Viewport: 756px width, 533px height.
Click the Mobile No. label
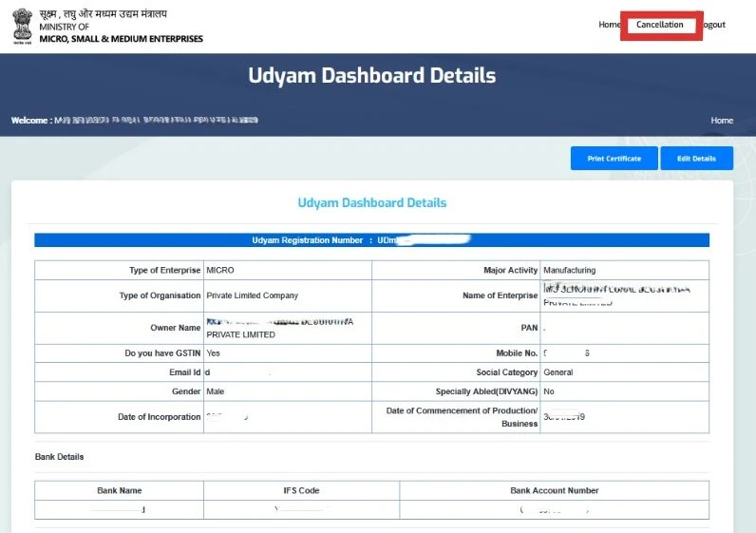[x=517, y=353]
